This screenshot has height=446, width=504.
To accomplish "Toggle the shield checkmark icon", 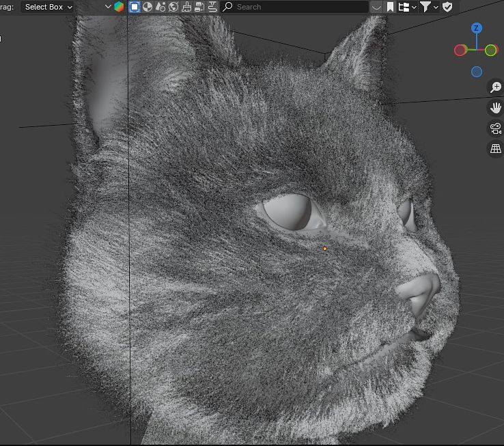I will click(447, 7).
